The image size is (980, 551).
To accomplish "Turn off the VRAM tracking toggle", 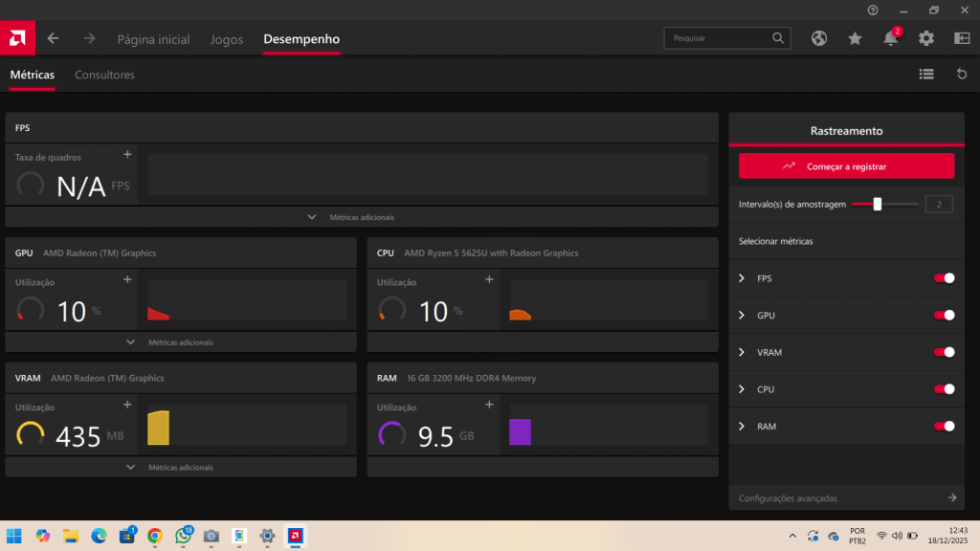I will click(944, 352).
